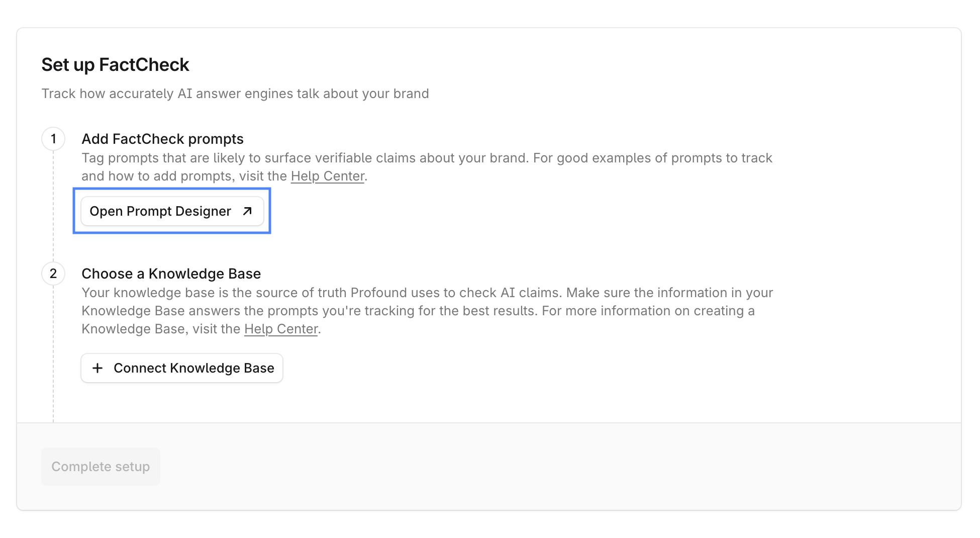
Task: Open the Help Center link about Knowledge Base
Action: click(281, 329)
